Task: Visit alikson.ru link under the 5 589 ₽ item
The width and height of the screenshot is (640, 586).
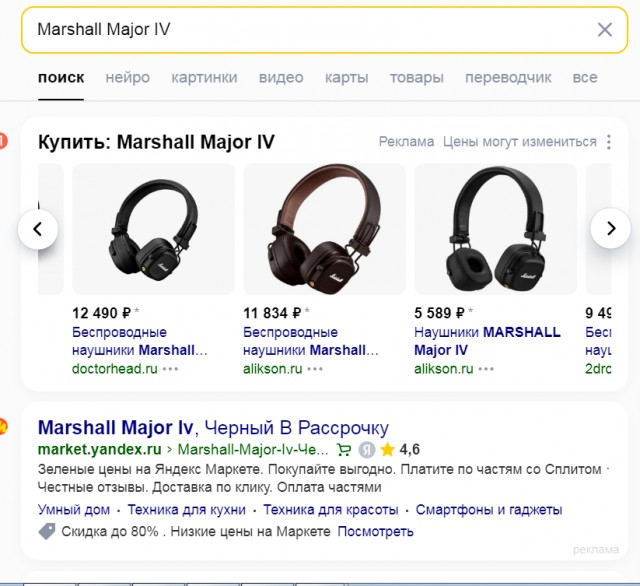Action: [444, 369]
